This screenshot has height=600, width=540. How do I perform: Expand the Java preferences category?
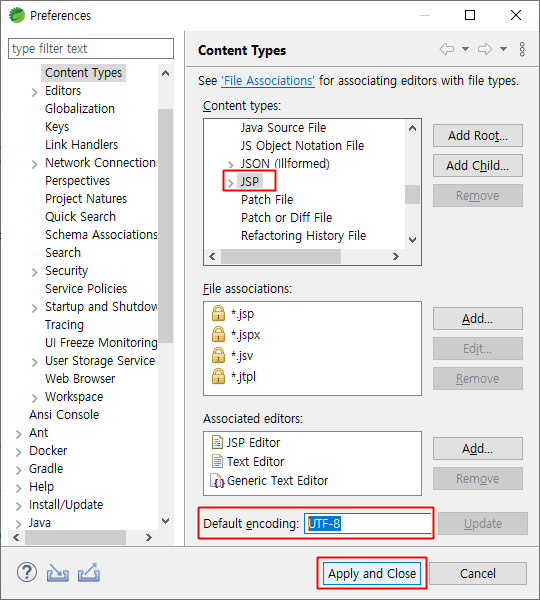click(x=18, y=524)
